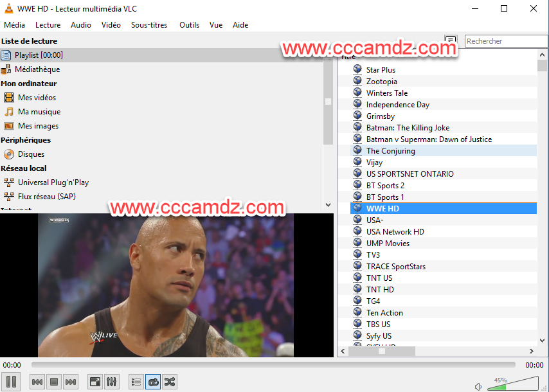Select TNT US channel
This screenshot has height=392, width=549.
444,278
